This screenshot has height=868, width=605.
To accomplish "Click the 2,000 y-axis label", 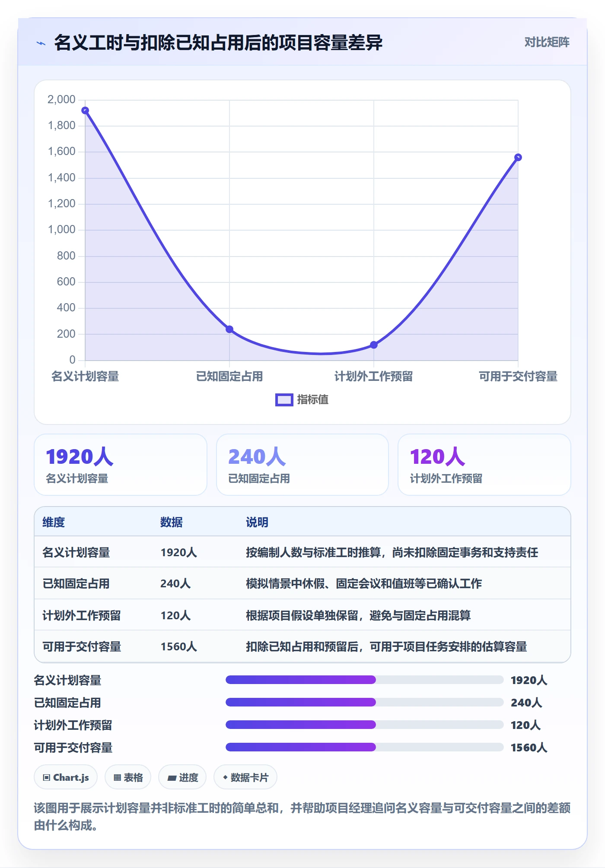I will [61, 100].
